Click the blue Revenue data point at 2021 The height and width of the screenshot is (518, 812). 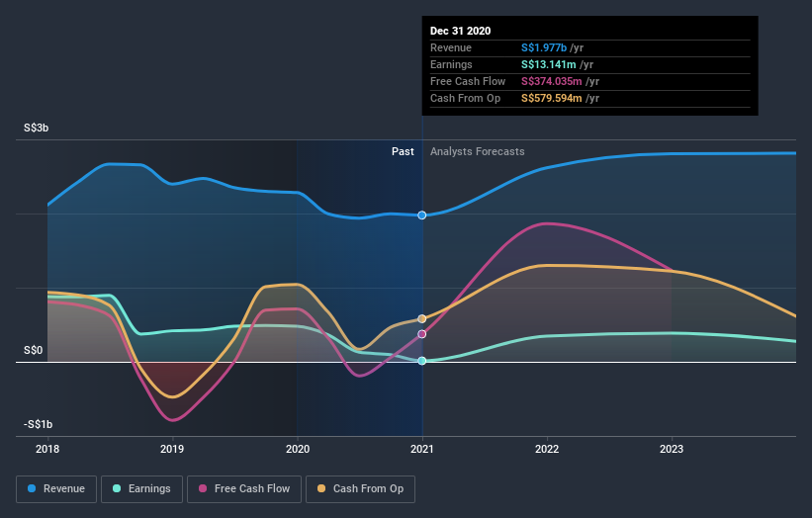[x=422, y=216]
